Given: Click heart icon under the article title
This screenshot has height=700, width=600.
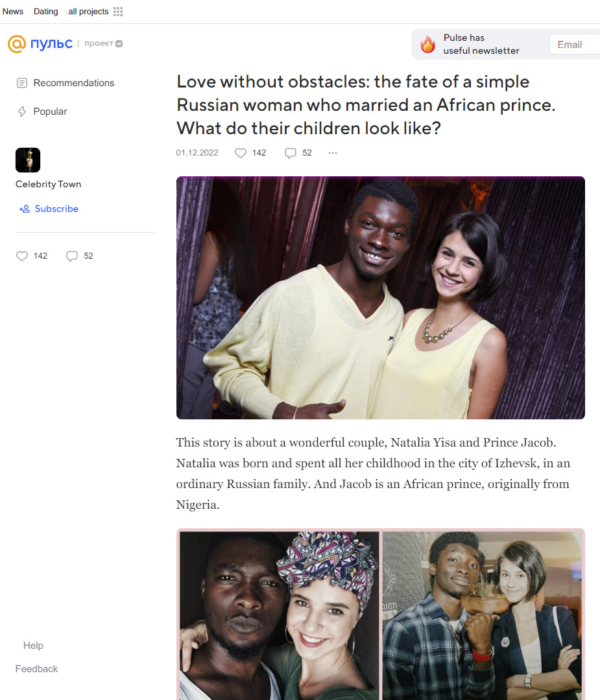Looking at the screenshot, I should (241, 153).
